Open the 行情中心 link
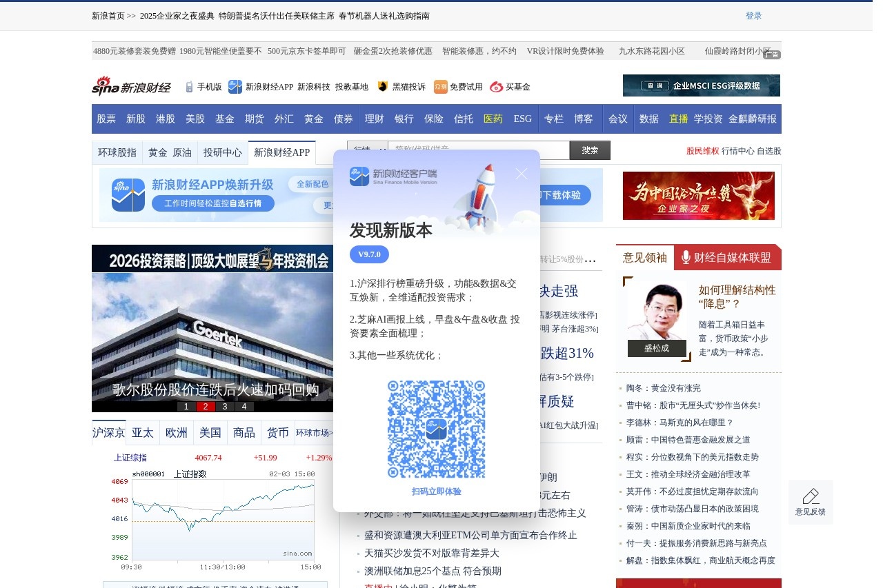 pyautogui.click(x=737, y=151)
